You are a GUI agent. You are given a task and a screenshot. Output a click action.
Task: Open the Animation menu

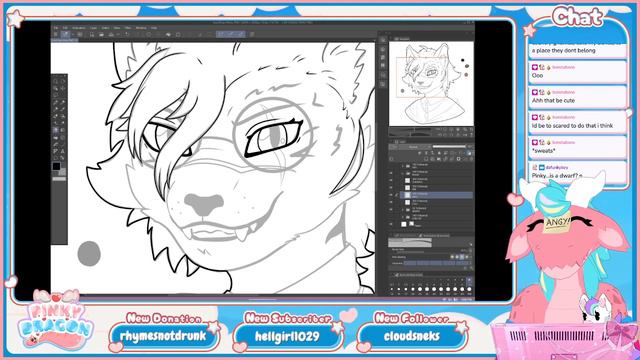pyautogui.click(x=79, y=28)
